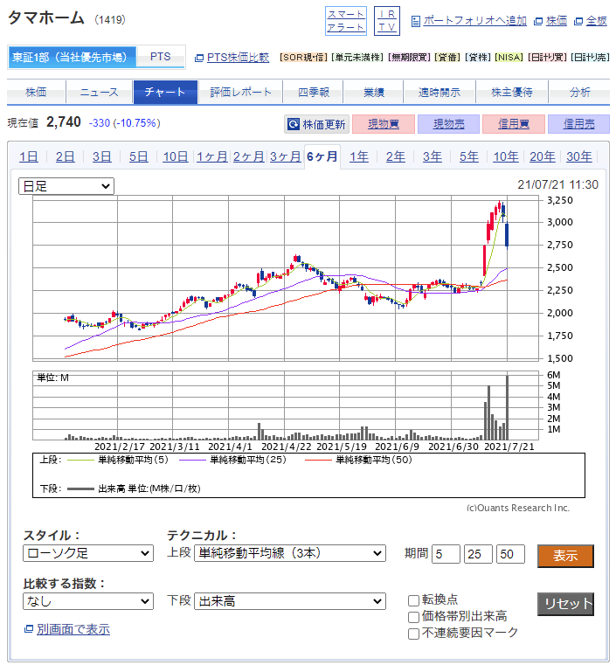Click the 2ヶ月 chart period
Image resolution: width=616 pixels, height=672 pixels.
click(x=248, y=156)
